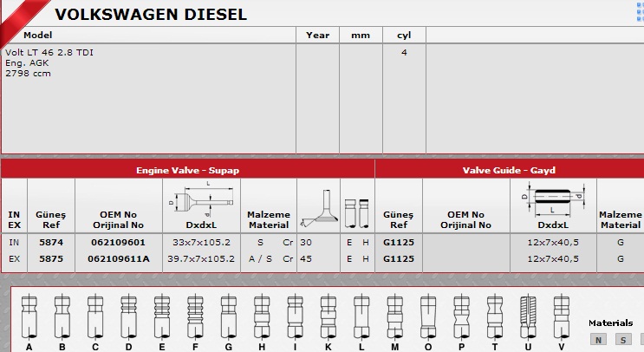Screen dimensions: 644x352
Task: Select valve stem type K icon
Action: 329,316
